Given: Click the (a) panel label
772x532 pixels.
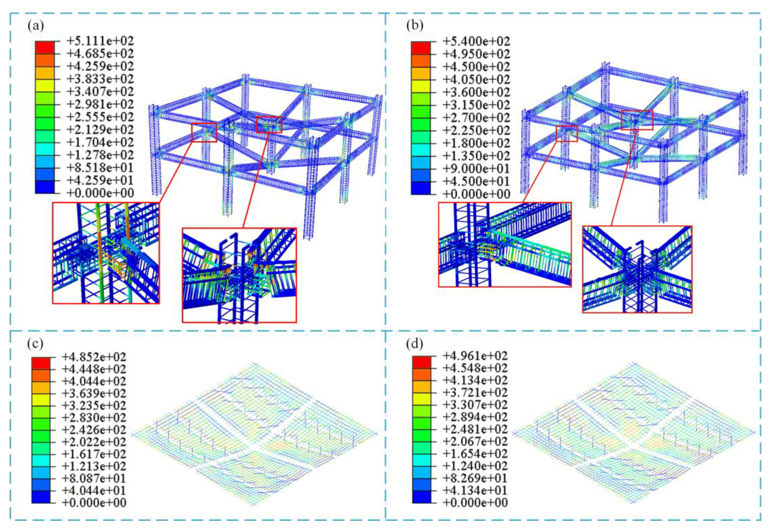Looking at the screenshot, I should coord(36,26).
